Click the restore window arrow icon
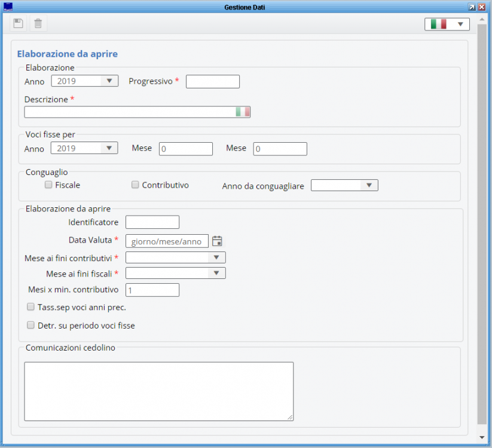The height and width of the screenshot is (448, 492). pos(472,7)
